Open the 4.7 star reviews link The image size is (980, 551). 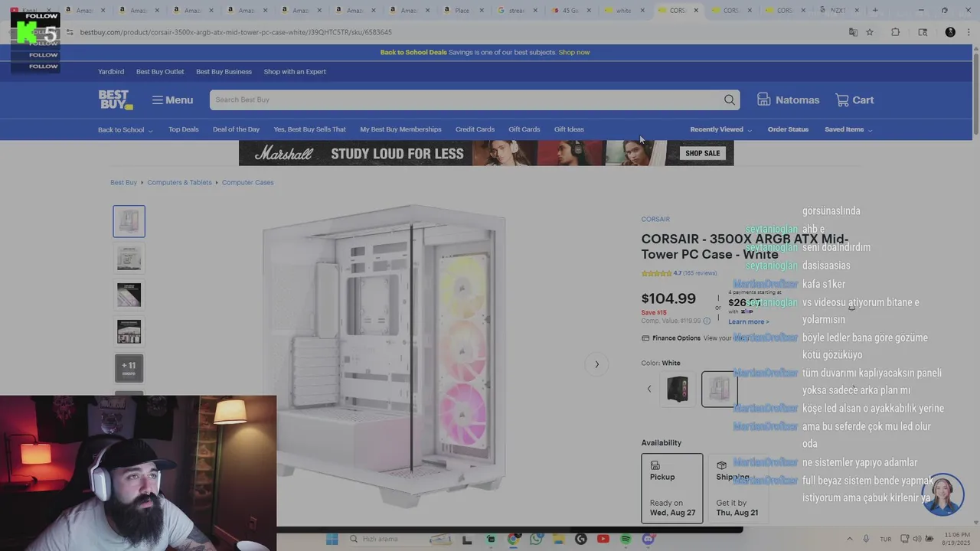click(679, 273)
